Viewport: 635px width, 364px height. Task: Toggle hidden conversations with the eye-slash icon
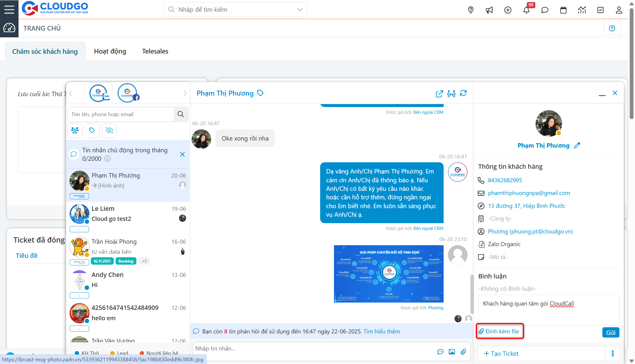pos(109,130)
